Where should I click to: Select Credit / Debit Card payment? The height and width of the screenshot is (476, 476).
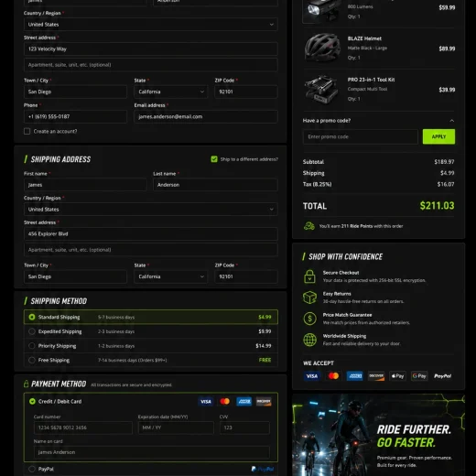(x=32, y=402)
